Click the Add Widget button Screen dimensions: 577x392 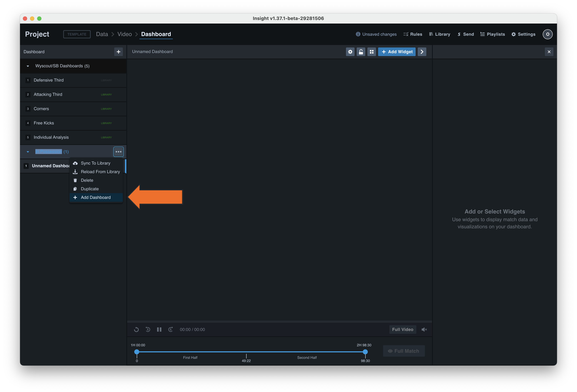[x=397, y=52]
